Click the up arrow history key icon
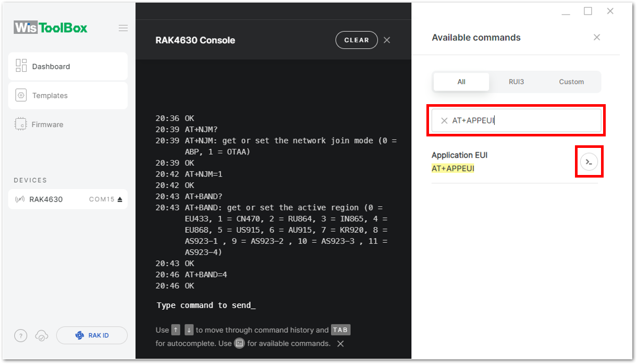This screenshot has width=637, height=364. click(x=176, y=330)
